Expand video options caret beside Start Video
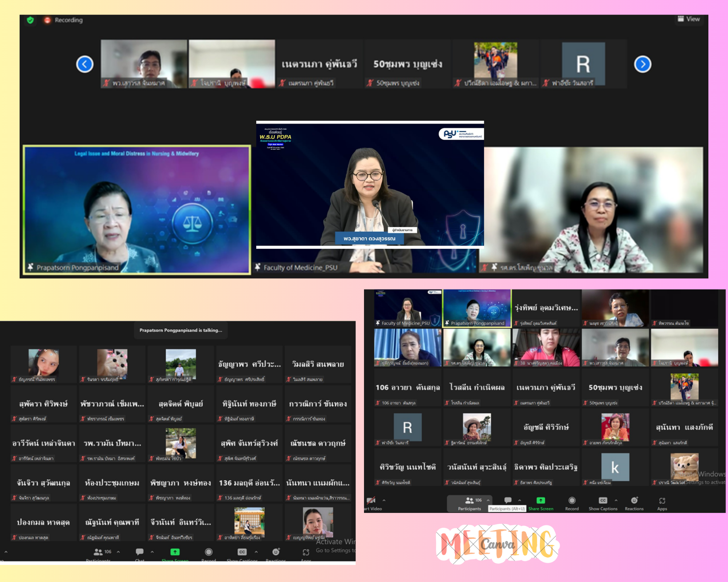728x582 pixels. (x=384, y=501)
